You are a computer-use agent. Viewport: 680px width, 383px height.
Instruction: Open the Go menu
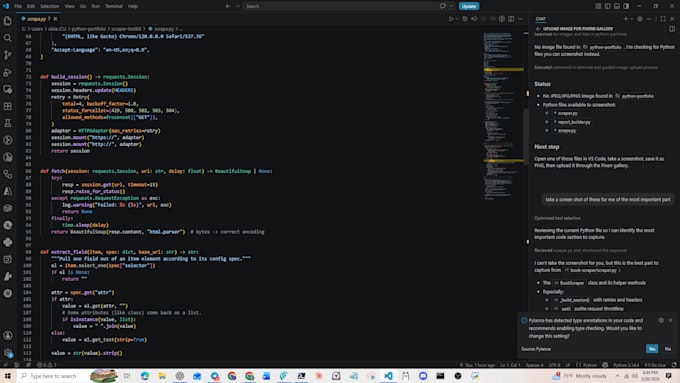(83, 6)
